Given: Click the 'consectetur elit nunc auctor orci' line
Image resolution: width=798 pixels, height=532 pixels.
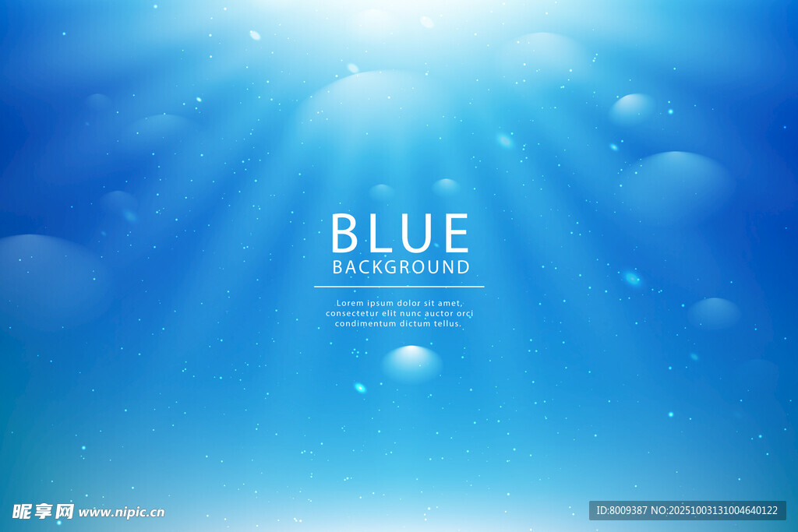Looking at the screenshot, I should click(x=400, y=313).
